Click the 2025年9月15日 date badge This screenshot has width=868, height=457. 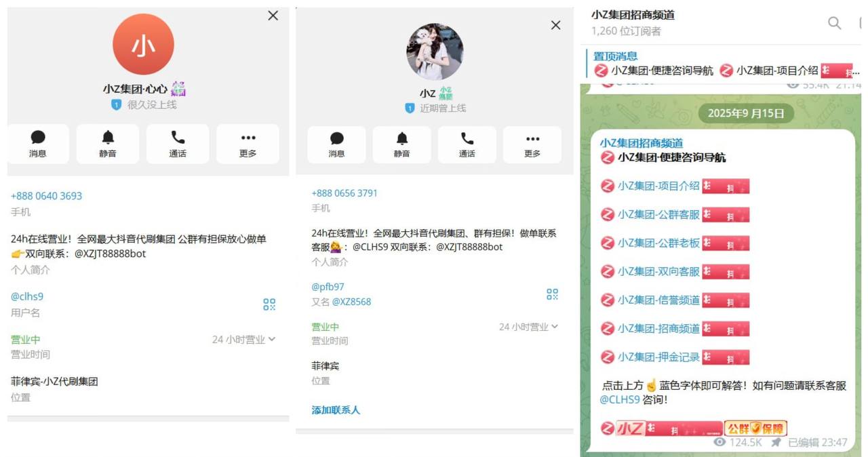pyautogui.click(x=746, y=113)
